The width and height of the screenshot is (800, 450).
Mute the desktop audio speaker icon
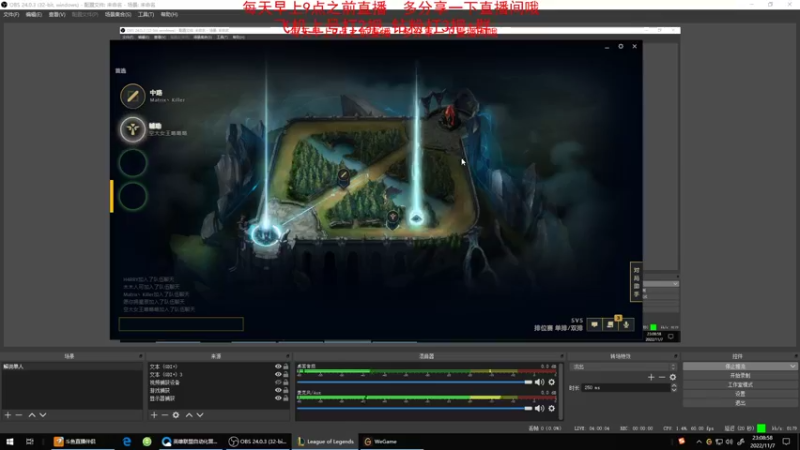click(539, 382)
